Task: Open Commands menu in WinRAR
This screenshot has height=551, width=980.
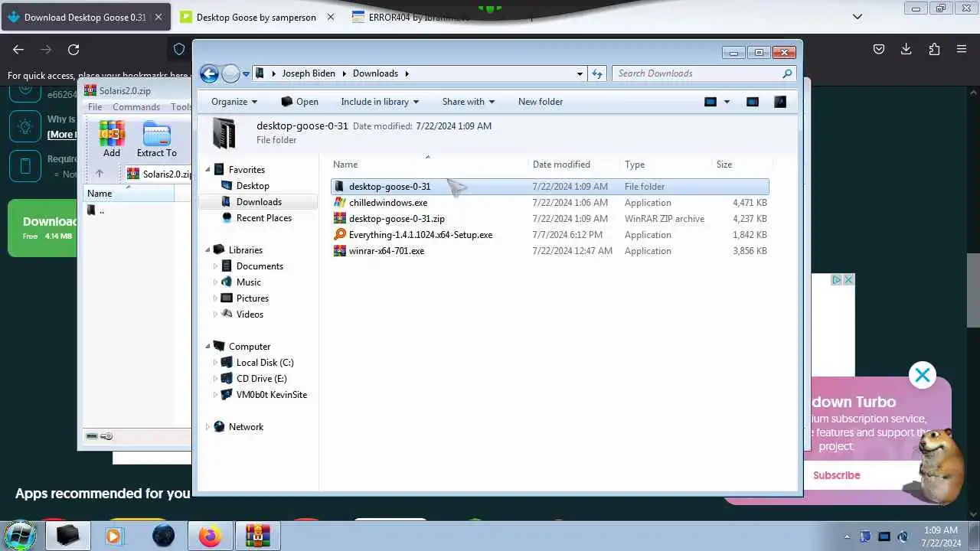Action: coord(136,107)
